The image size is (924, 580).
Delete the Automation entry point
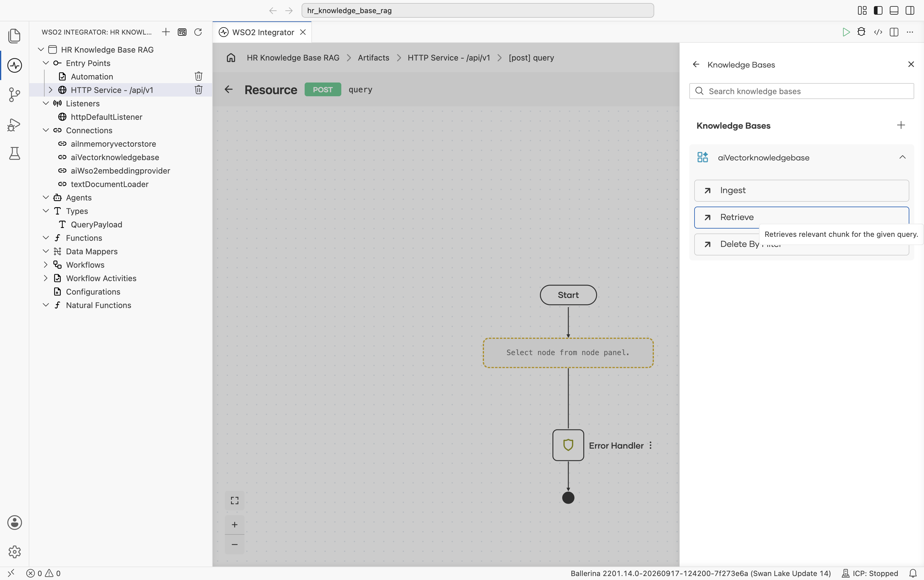[x=198, y=76]
